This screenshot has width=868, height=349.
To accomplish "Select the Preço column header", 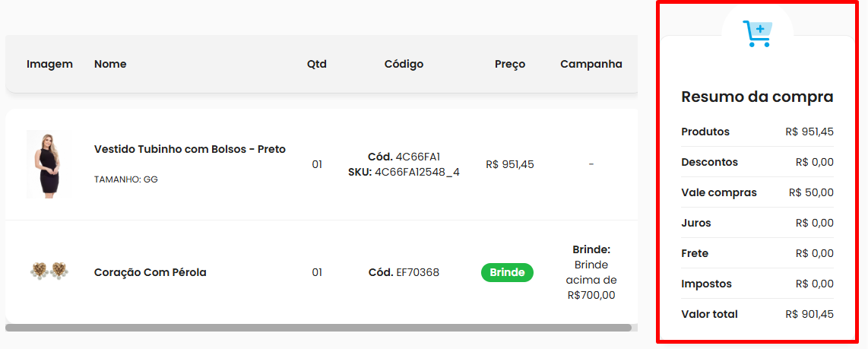I will pyautogui.click(x=510, y=65).
